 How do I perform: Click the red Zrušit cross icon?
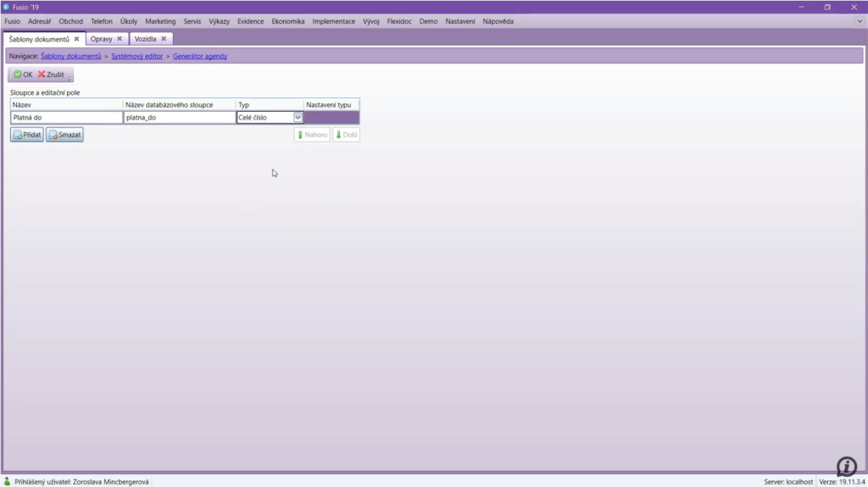point(42,75)
